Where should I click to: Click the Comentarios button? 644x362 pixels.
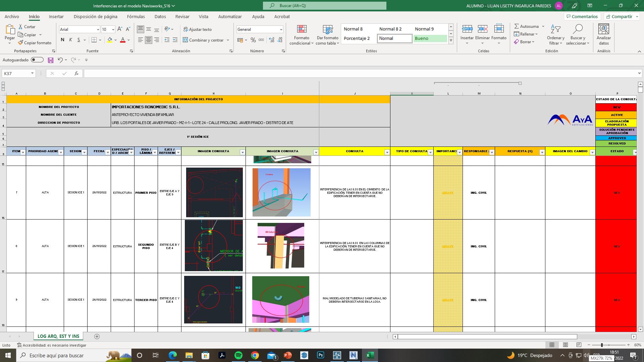582,16
